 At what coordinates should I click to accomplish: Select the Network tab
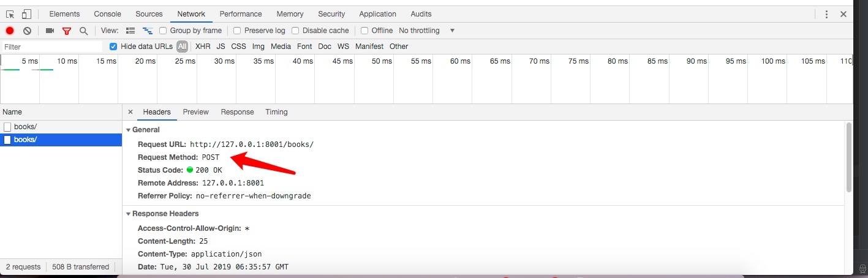click(191, 14)
